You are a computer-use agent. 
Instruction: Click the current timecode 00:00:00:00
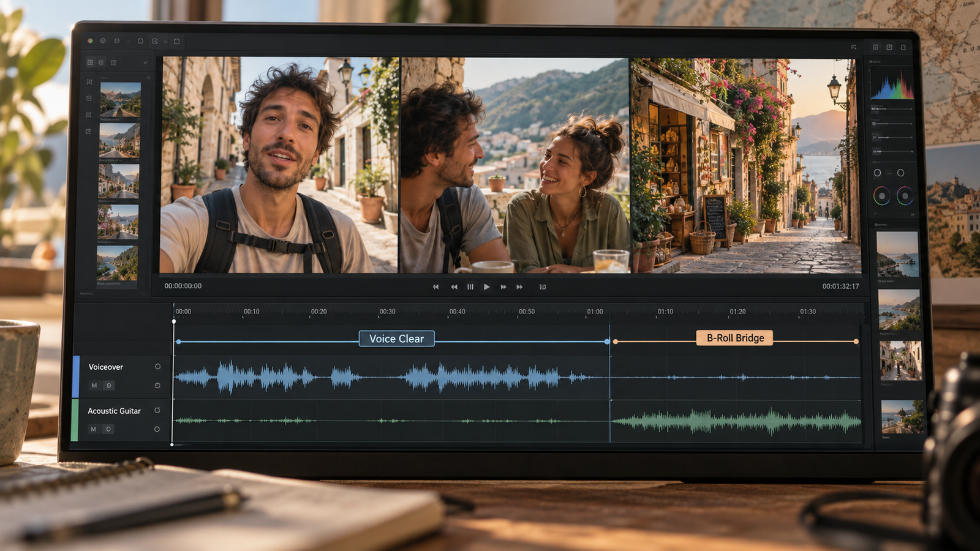point(183,286)
